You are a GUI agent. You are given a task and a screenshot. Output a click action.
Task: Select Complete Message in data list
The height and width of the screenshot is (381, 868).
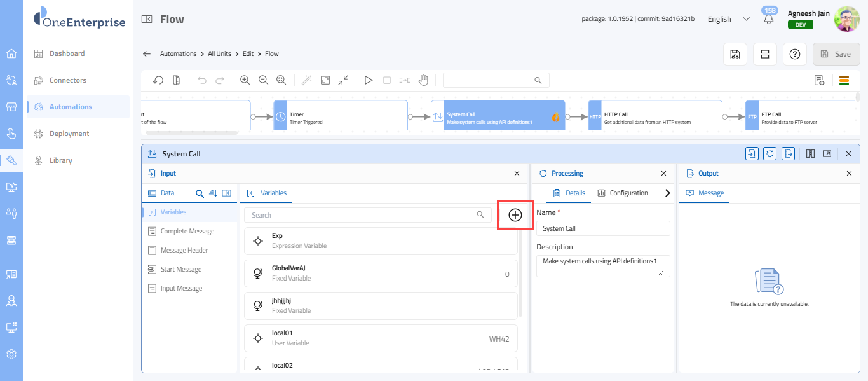(187, 232)
